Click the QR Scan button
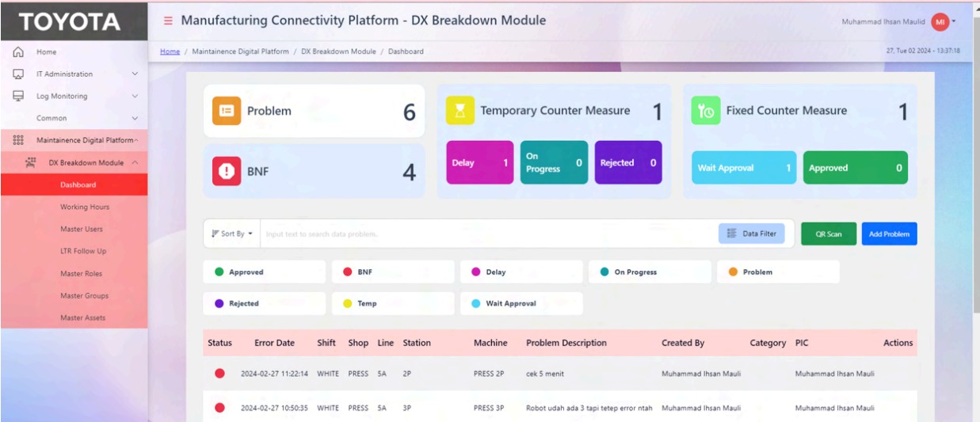This screenshot has height=422, width=980. [829, 234]
